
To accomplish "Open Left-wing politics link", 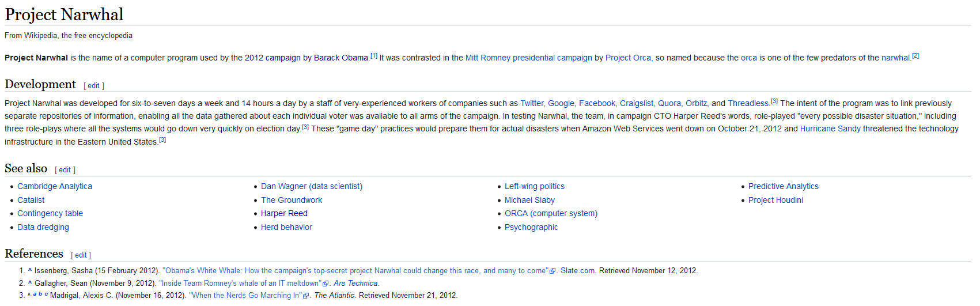I will pyautogui.click(x=535, y=186).
